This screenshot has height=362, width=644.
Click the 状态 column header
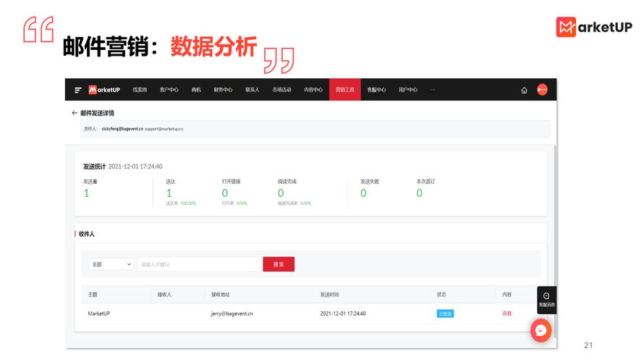tap(441, 295)
